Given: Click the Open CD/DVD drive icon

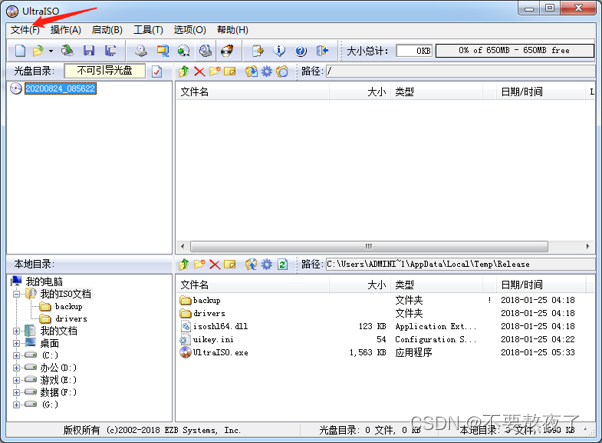Looking at the screenshot, I should [68, 50].
